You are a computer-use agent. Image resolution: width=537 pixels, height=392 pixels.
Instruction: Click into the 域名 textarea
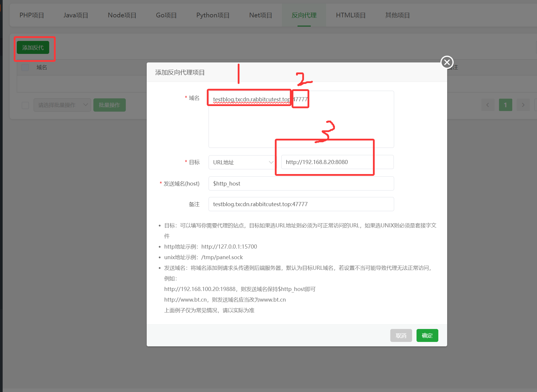point(301,119)
